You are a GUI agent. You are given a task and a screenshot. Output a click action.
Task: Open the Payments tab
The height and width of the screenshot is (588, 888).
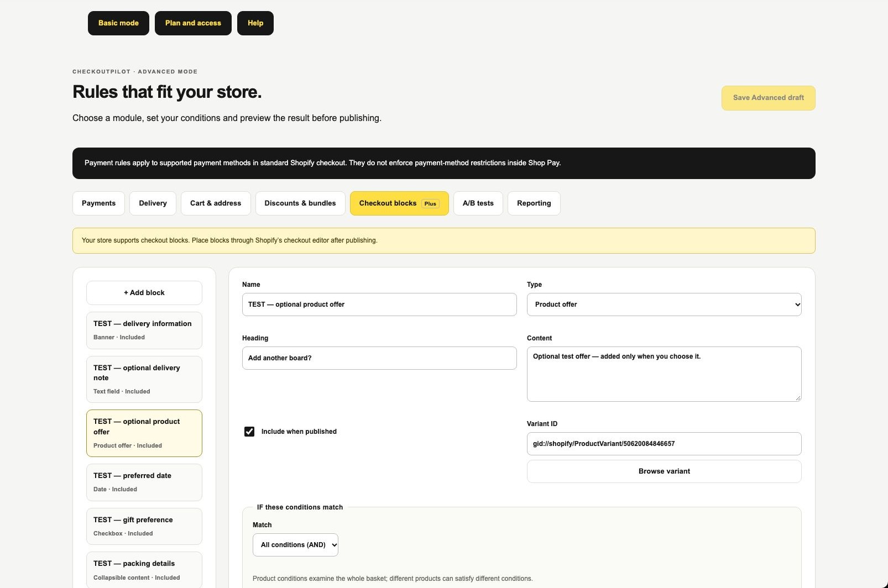click(99, 203)
